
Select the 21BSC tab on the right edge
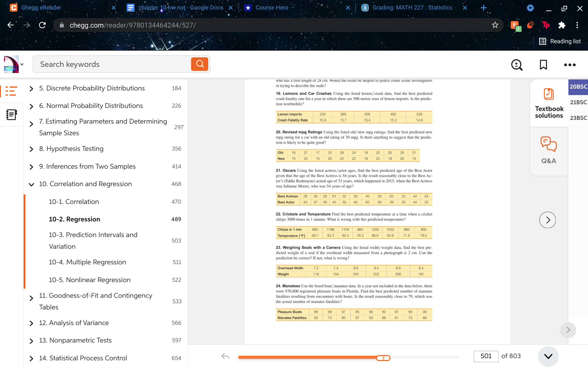[578, 102]
